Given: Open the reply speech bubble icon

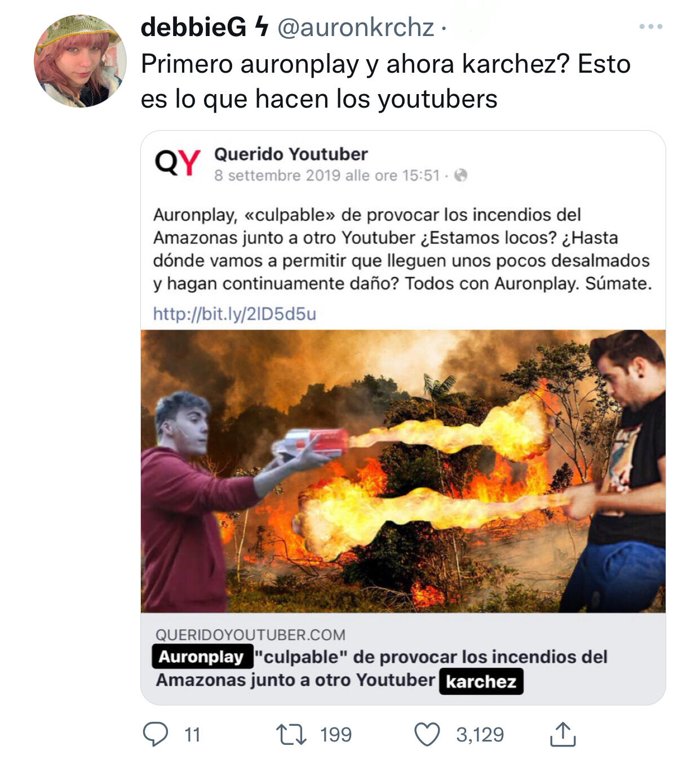Looking at the screenshot, I should 155,735.
